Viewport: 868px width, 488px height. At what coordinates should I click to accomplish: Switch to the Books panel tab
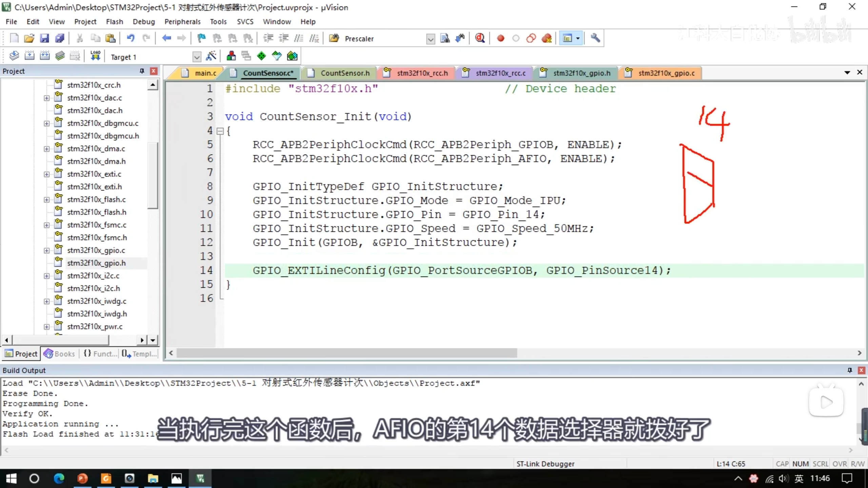59,354
